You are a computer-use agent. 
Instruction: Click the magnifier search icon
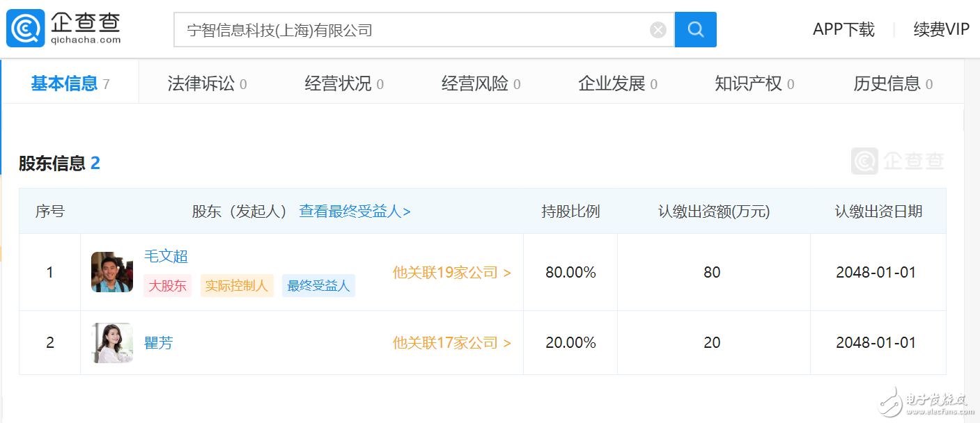click(695, 29)
